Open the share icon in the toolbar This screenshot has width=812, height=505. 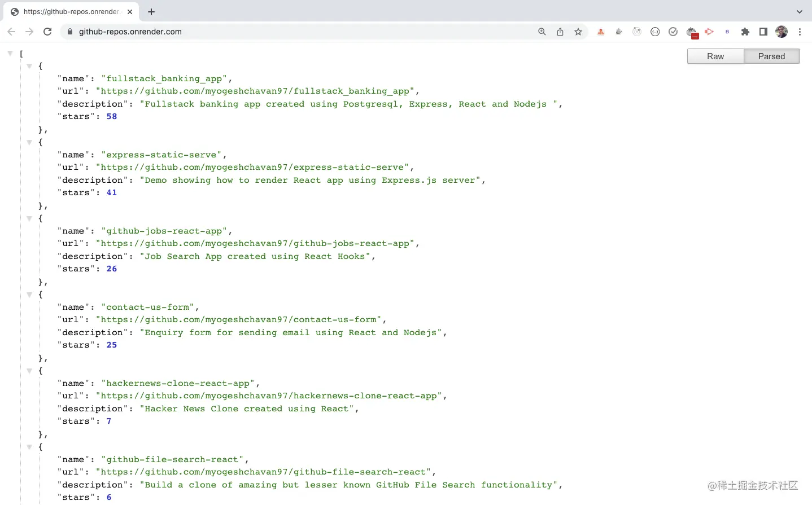click(x=560, y=32)
